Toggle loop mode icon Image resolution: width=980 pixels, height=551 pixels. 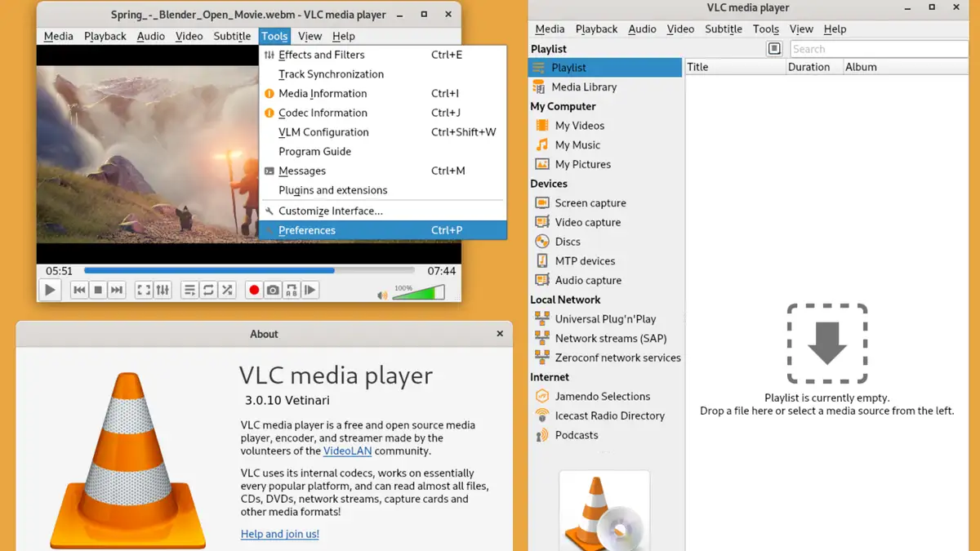pos(208,290)
